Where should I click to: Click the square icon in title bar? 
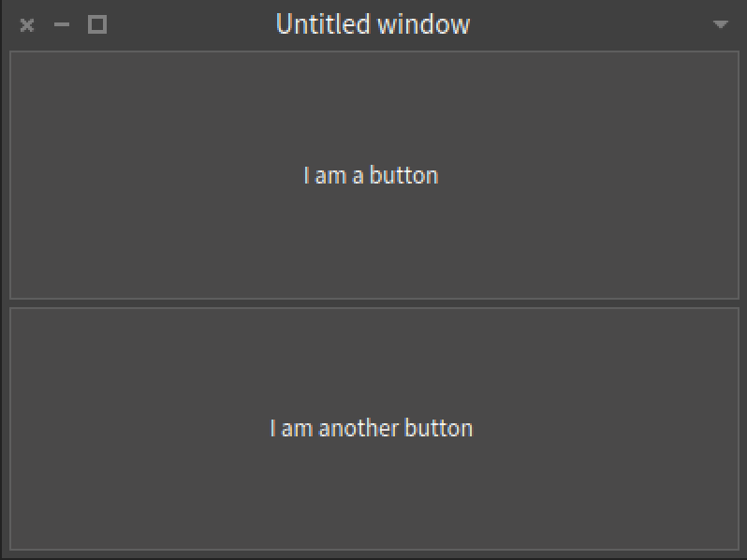(x=97, y=25)
